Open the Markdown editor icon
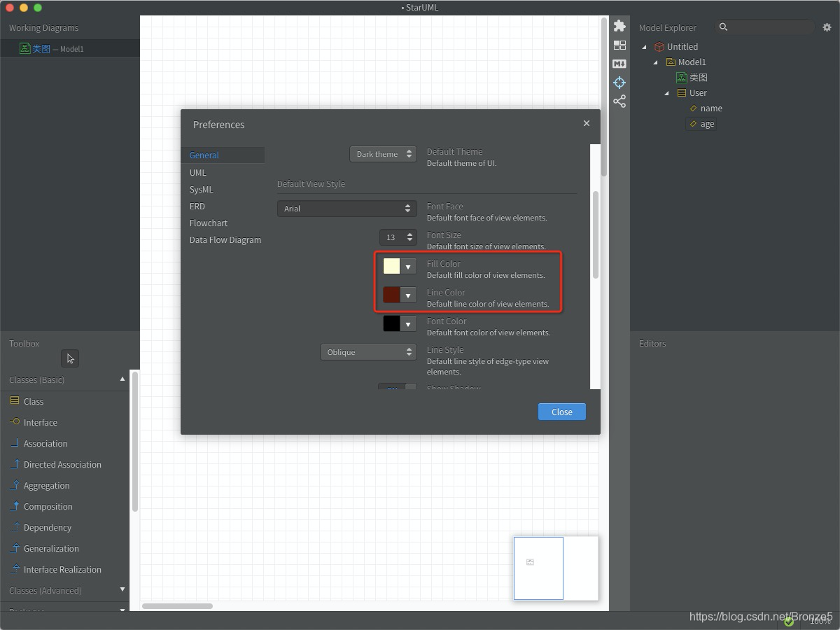The width and height of the screenshot is (840, 630). 619,64
